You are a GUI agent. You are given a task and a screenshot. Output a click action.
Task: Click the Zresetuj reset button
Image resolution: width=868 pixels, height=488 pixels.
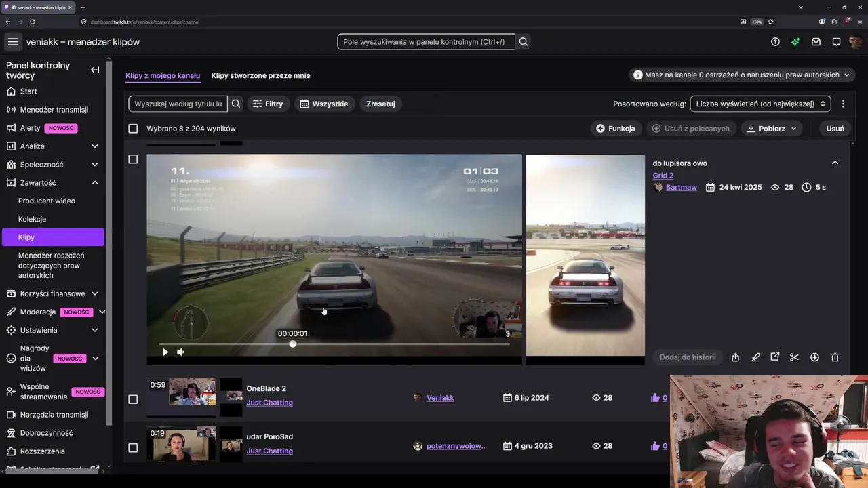tap(380, 104)
